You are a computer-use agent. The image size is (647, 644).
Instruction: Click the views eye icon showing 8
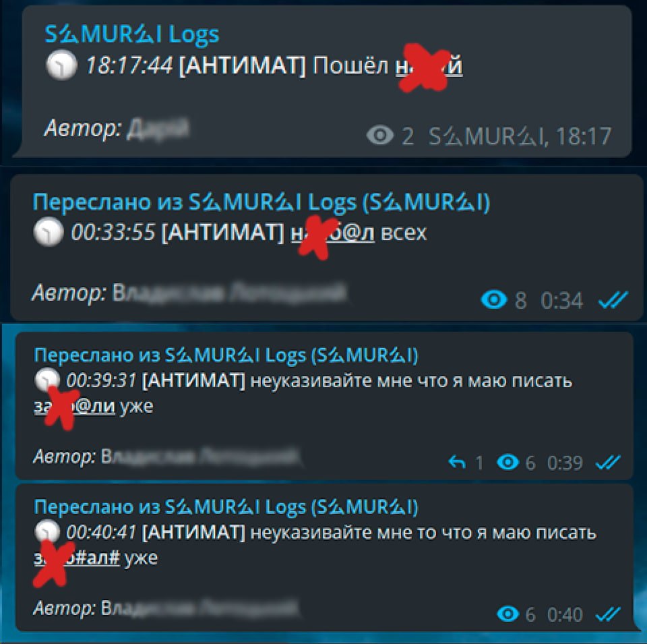tap(494, 299)
